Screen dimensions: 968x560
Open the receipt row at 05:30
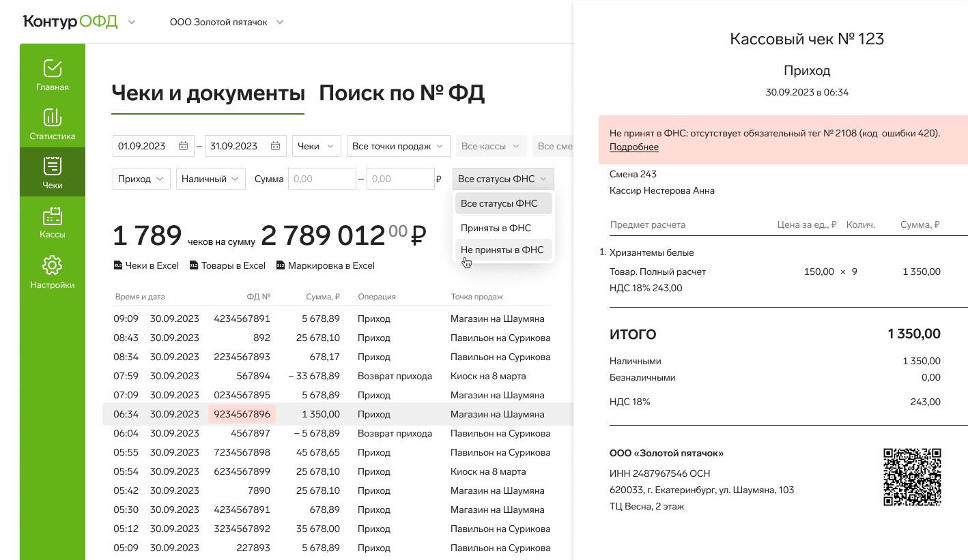click(337, 510)
